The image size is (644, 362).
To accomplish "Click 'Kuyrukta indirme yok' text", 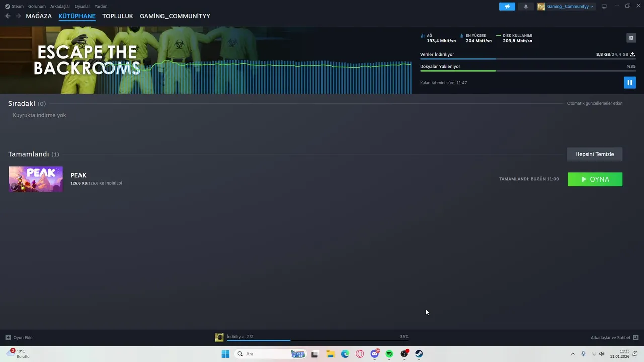I will pos(39,115).
